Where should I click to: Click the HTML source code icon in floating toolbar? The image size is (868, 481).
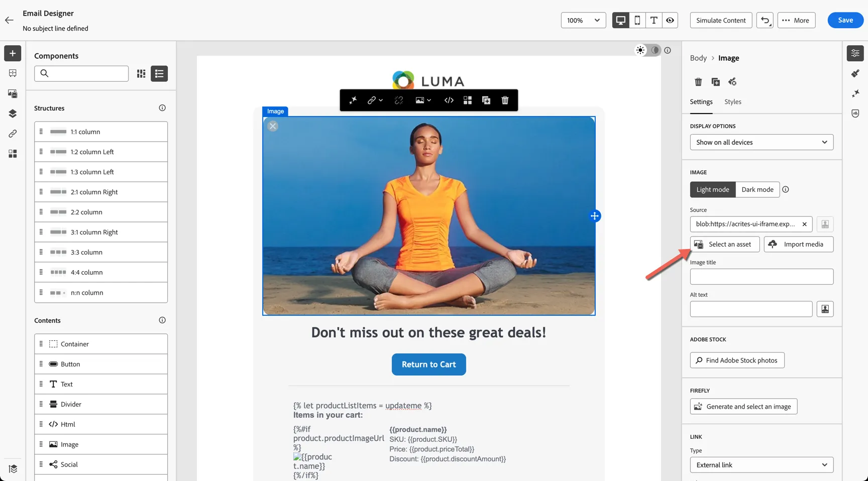(x=449, y=100)
